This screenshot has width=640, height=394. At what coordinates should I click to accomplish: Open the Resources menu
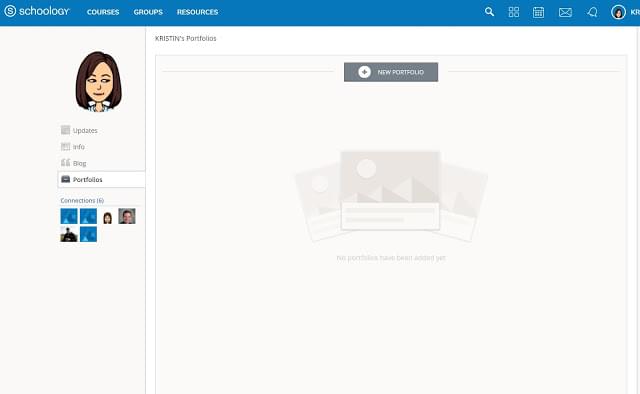[x=198, y=12]
